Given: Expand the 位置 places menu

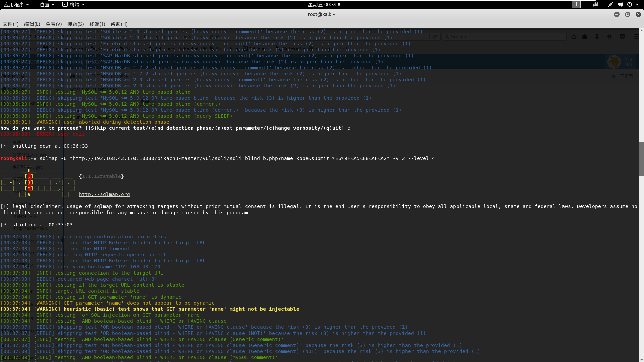Looking at the screenshot, I should point(47,4).
